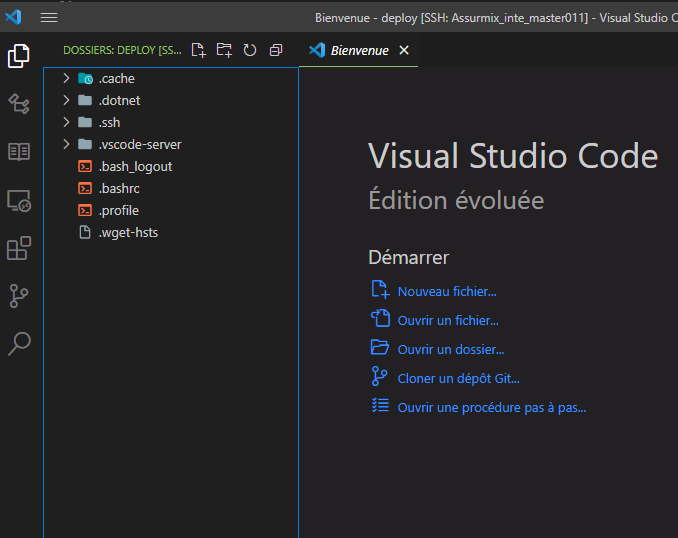Click the New File icon in explorer header
This screenshot has height=538, width=678.
198,50
